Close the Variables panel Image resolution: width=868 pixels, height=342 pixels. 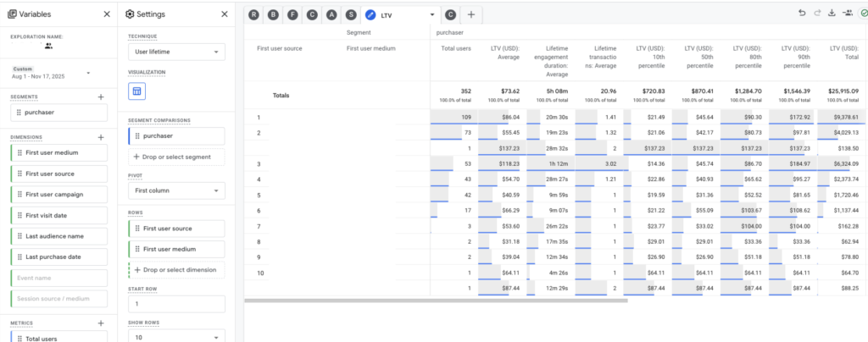pos(106,14)
